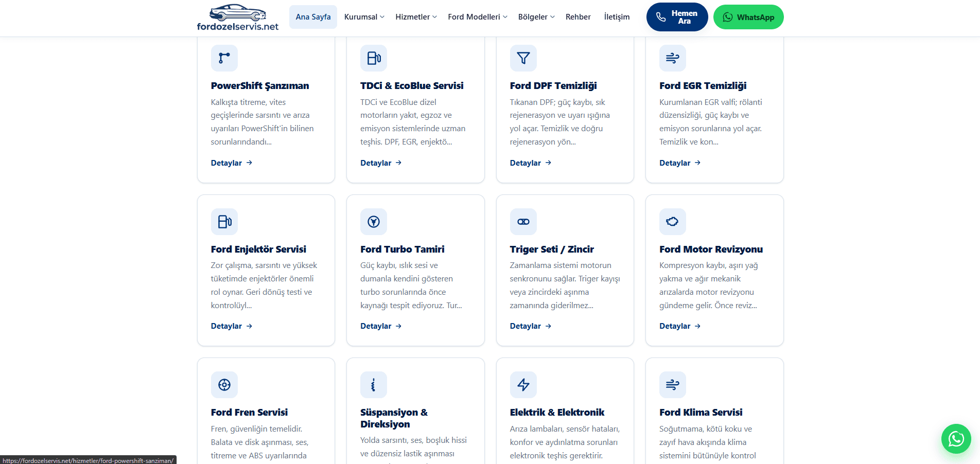Open Detaylar for TDCi & EcoBlue Servisi
The width and height of the screenshot is (980, 464).
coord(381,163)
